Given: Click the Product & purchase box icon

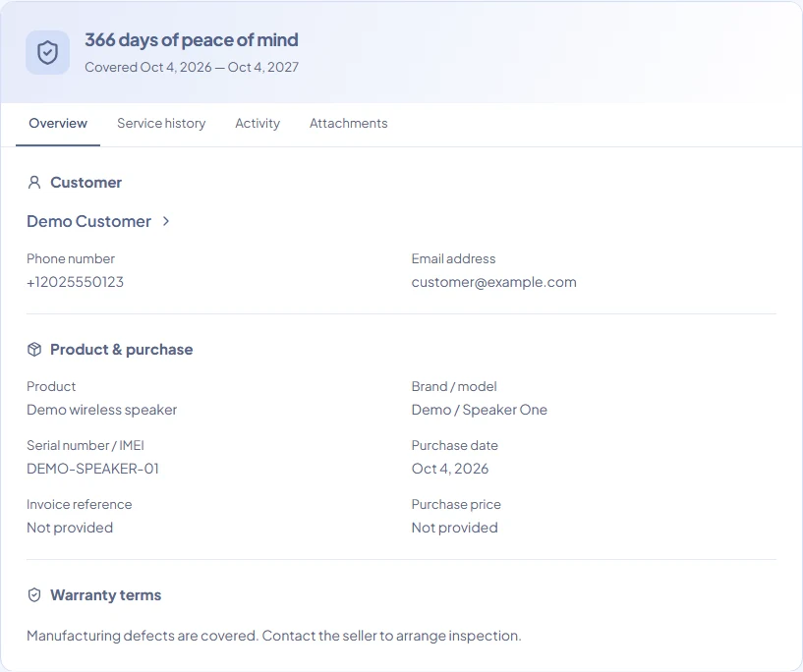Looking at the screenshot, I should click(34, 350).
